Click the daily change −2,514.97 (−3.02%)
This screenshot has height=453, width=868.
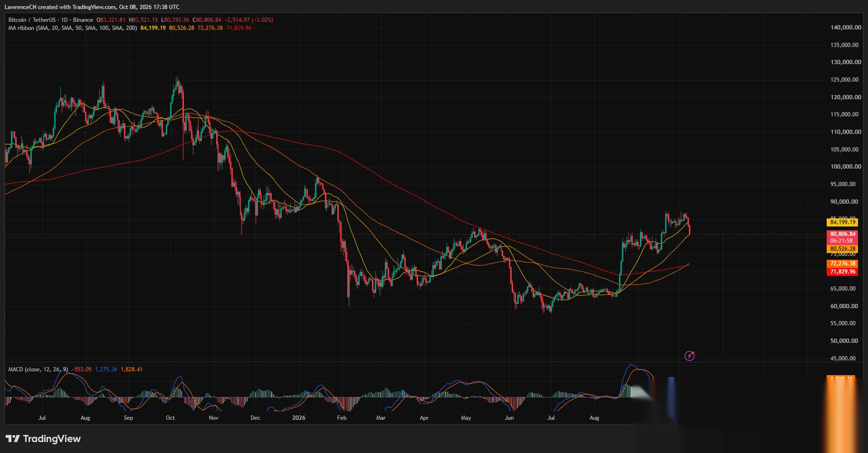click(x=249, y=20)
